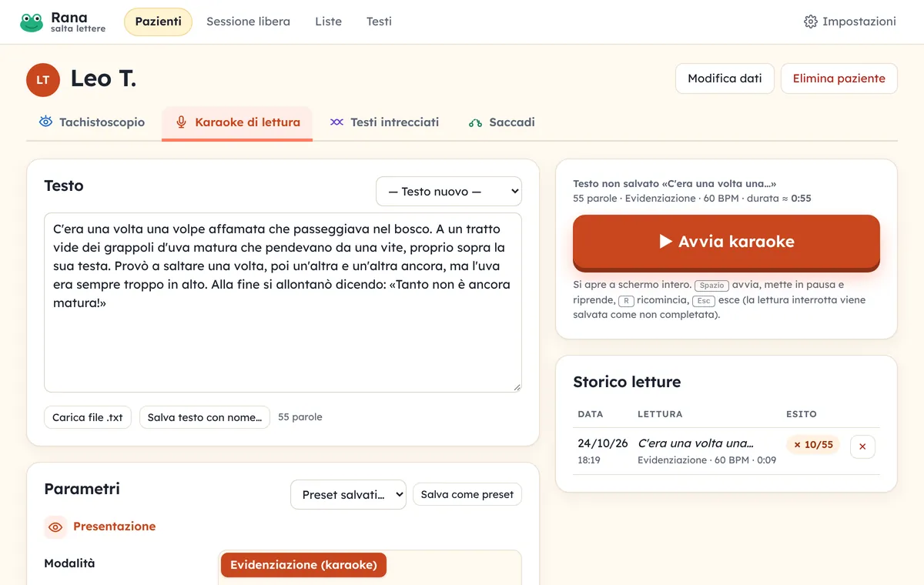This screenshot has height=585, width=924.
Task: Click the Testi intrecciati crossed-lines icon
Action: click(x=336, y=122)
